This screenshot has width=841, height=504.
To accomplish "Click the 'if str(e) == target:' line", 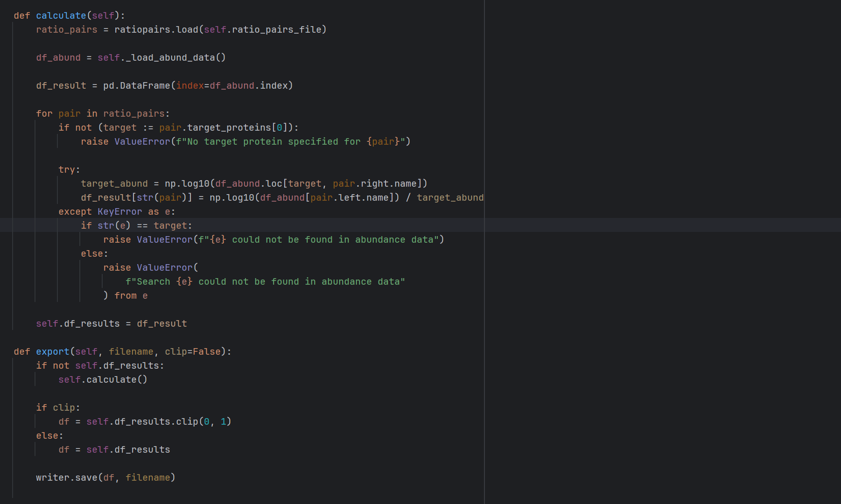I will pos(137,225).
